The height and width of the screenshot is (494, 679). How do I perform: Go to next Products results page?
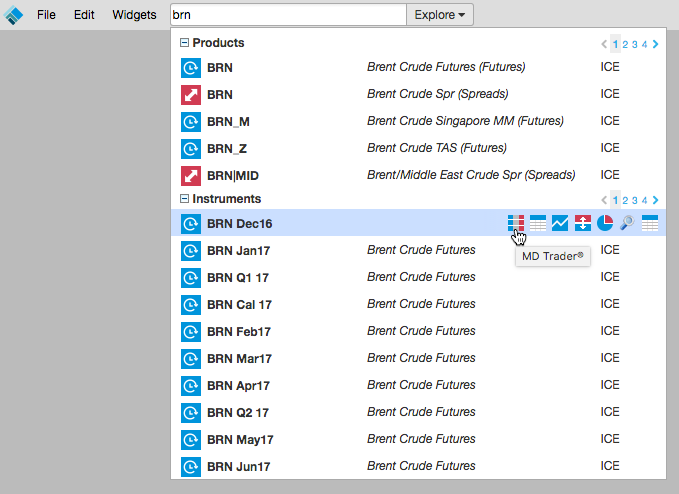655,44
